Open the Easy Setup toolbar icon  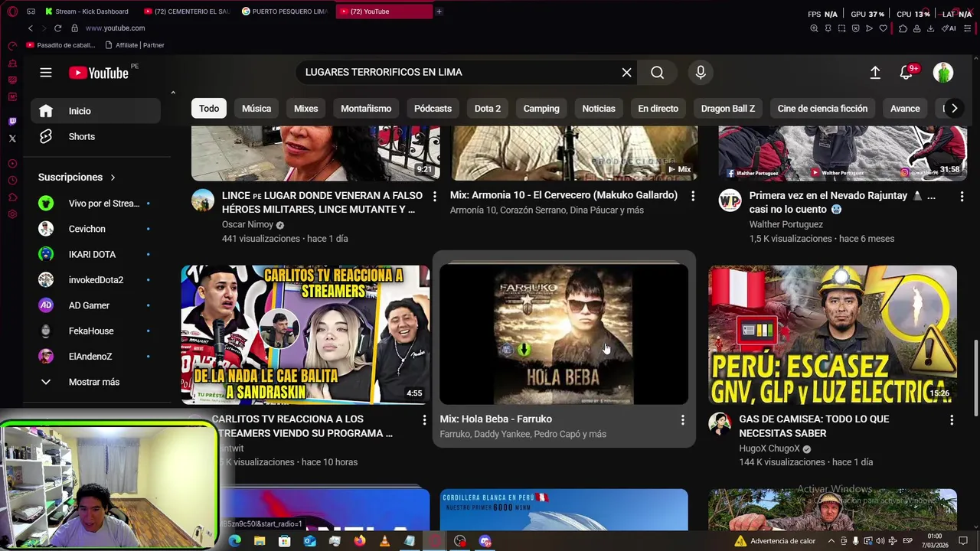pyautogui.click(x=967, y=28)
